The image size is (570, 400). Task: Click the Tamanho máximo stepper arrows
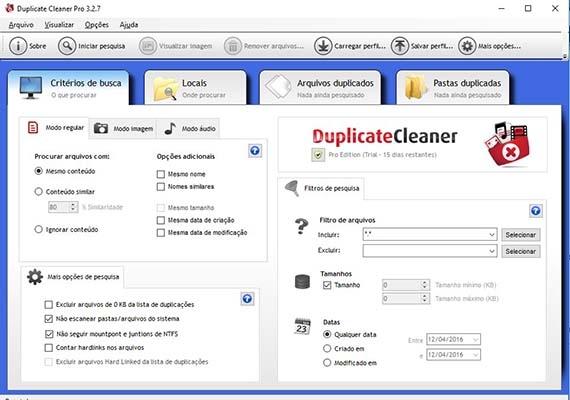click(x=424, y=299)
